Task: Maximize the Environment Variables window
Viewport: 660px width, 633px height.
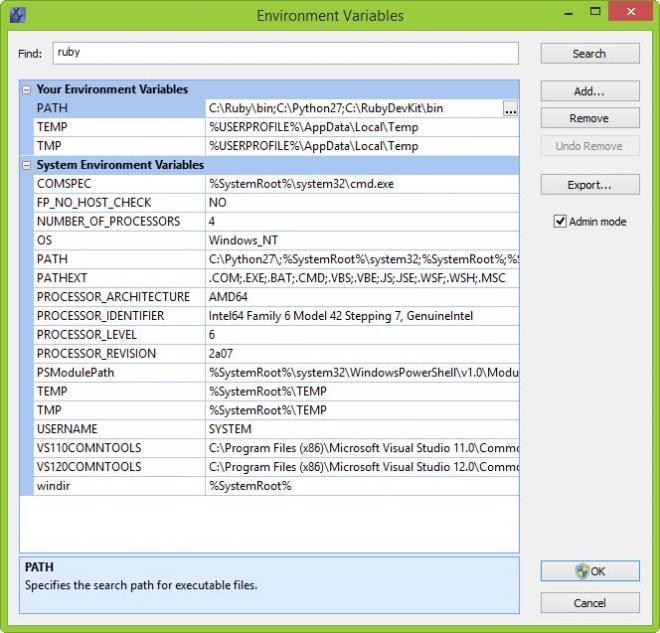Action: click(x=595, y=12)
